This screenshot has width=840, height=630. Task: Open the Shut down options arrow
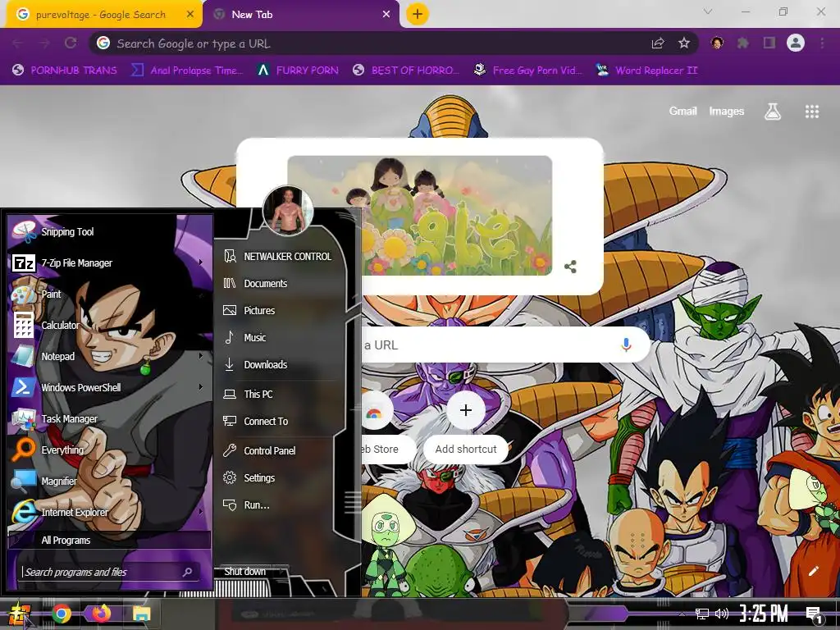[282, 572]
